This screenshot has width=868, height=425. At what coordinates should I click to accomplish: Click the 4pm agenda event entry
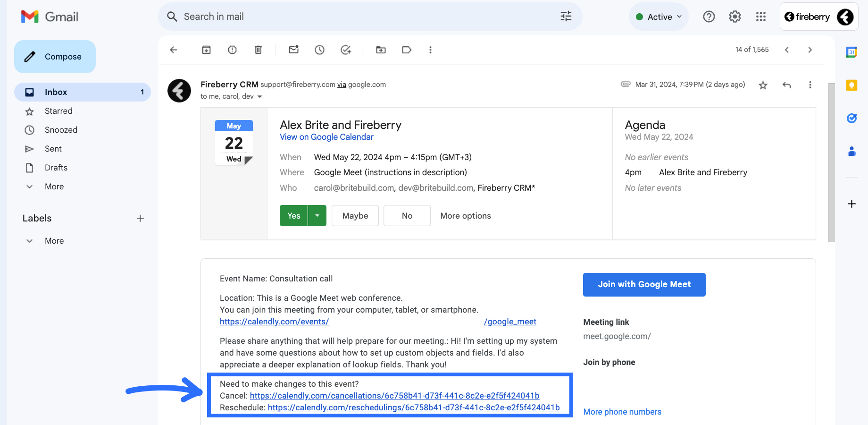coord(686,172)
